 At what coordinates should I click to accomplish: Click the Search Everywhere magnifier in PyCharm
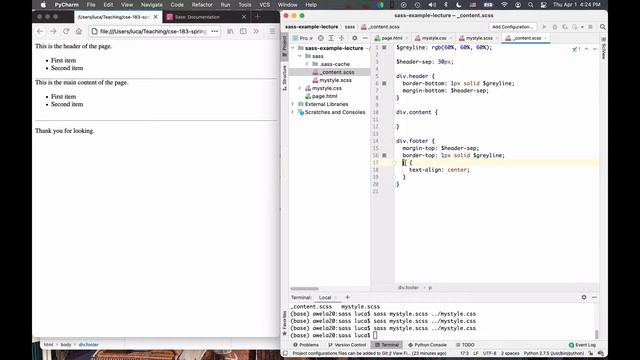point(602,27)
